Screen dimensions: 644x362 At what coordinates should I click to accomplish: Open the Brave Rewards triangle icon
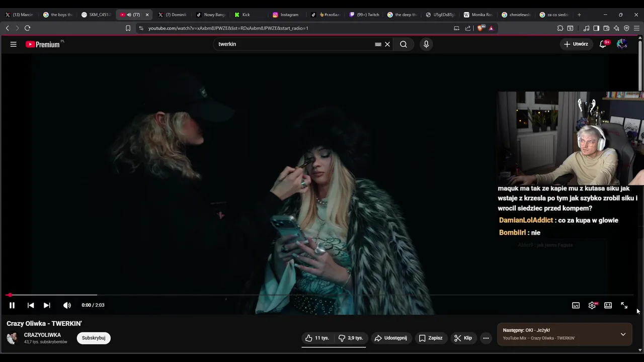[x=491, y=28]
